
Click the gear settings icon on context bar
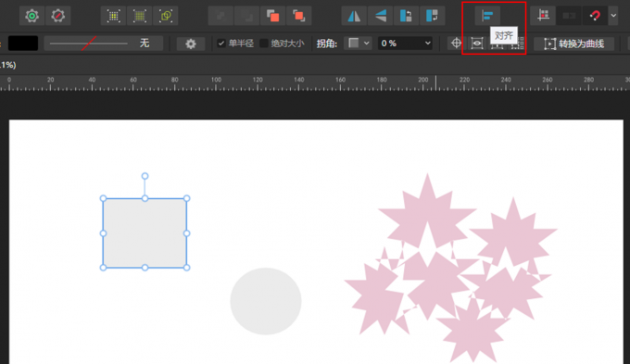click(x=191, y=44)
